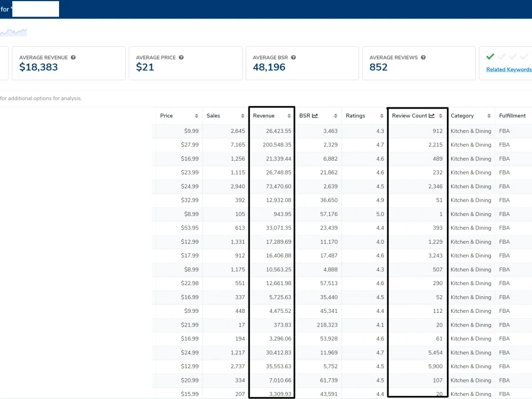Click BSR cell 4,888
This screenshot has width=532, height=399.
(x=330, y=269)
